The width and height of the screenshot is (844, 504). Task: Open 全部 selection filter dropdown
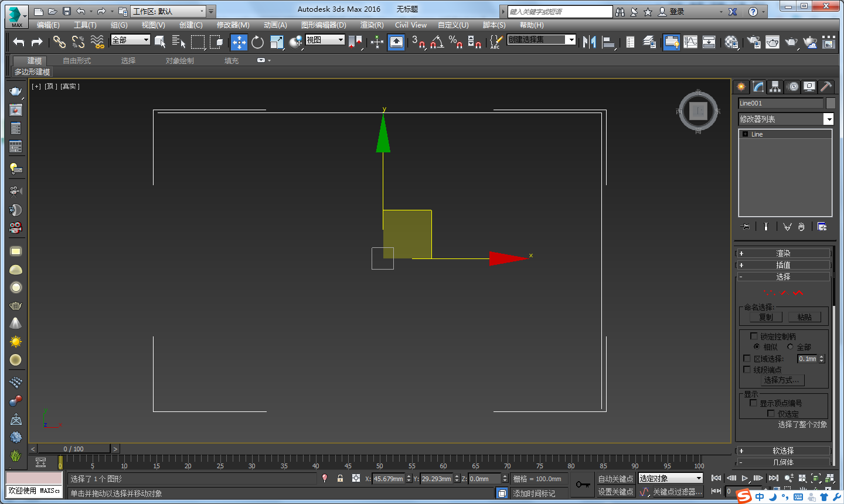(131, 40)
